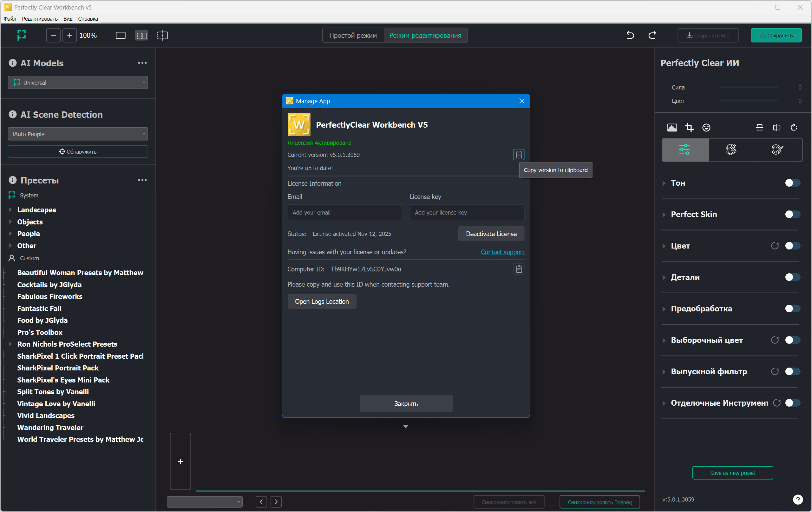The height and width of the screenshot is (512, 812).
Task: Expand the Landscapes preset group
Action: click(x=10, y=209)
